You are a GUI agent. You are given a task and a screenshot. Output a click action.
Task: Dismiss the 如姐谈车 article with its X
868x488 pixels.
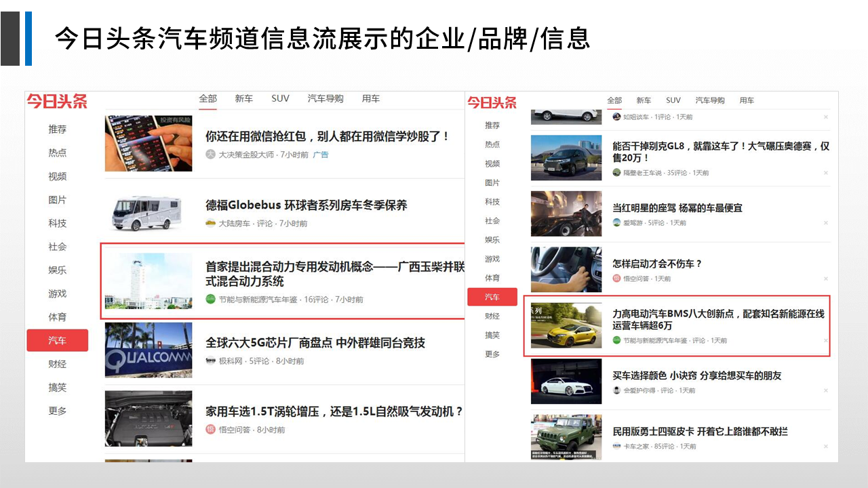[x=825, y=117]
